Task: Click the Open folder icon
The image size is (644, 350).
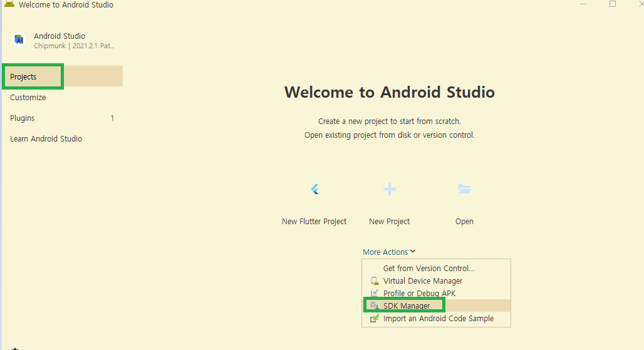Action: [x=464, y=189]
